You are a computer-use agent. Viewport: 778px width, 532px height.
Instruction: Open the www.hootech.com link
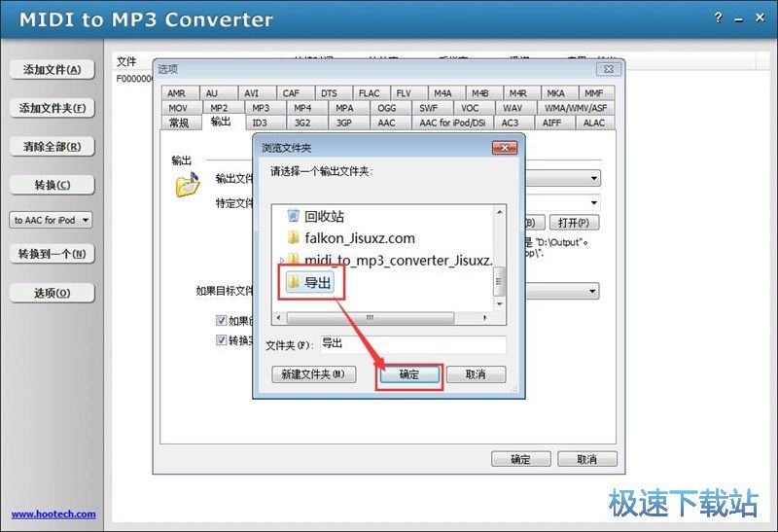53,514
